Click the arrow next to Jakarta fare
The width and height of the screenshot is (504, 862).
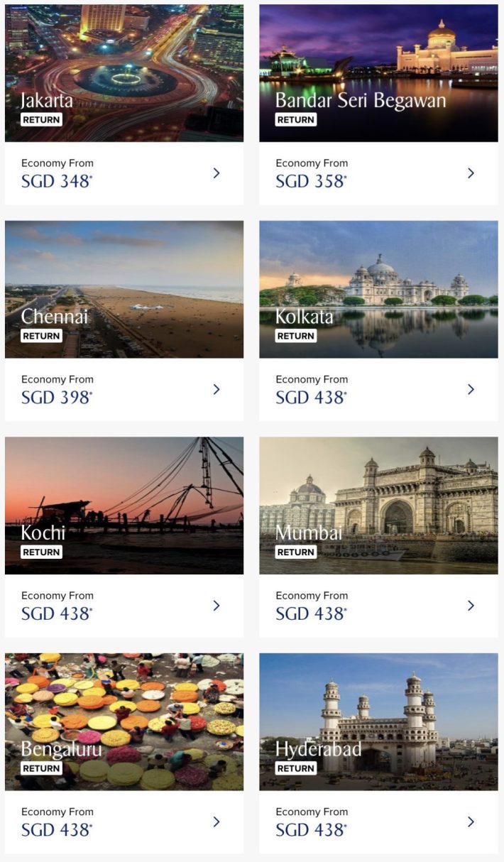(217, 173)
